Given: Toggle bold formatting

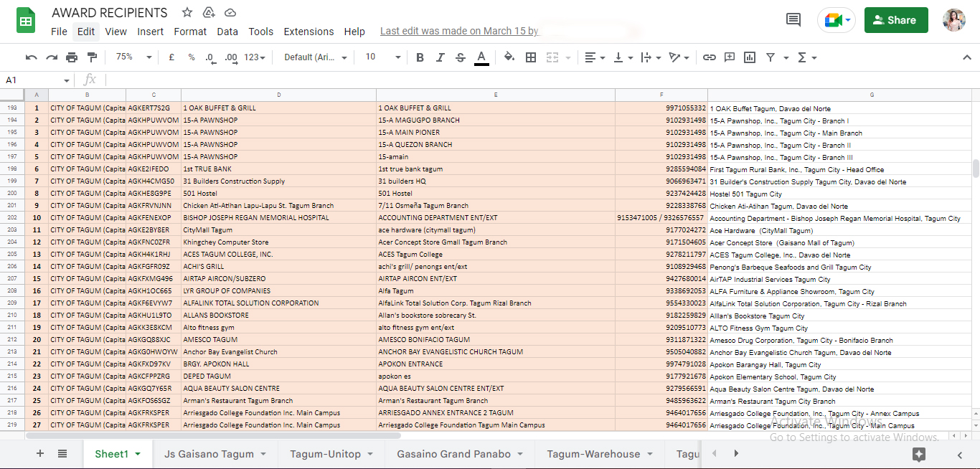Looking at the screenshot, I should pos(420,57).
